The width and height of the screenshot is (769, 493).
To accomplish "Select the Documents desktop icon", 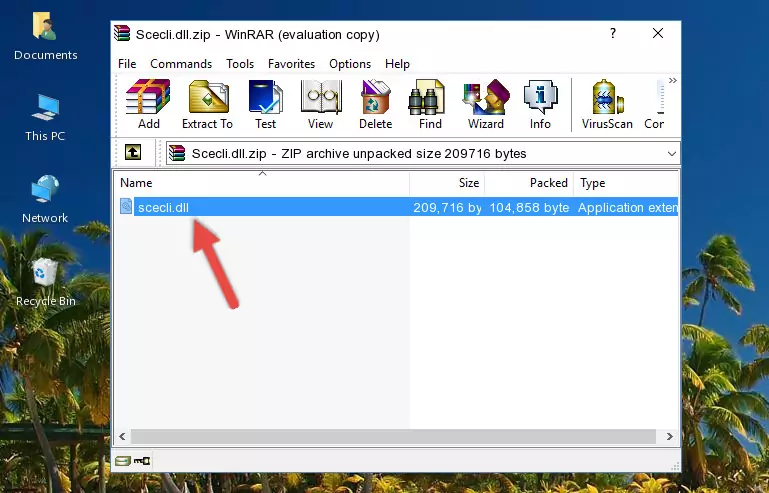I will (45, 37).
